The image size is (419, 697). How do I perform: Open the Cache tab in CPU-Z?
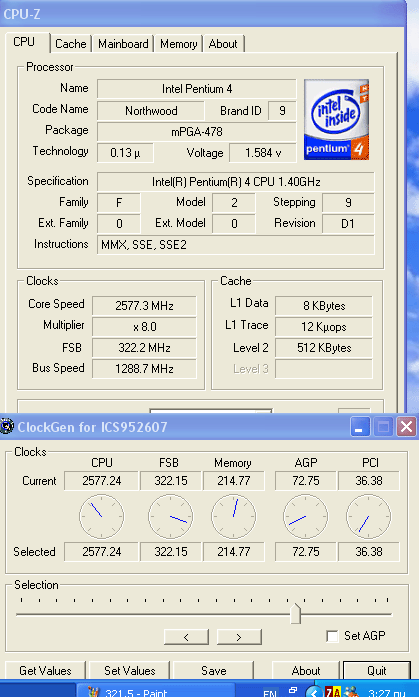[x=71, y=44]
